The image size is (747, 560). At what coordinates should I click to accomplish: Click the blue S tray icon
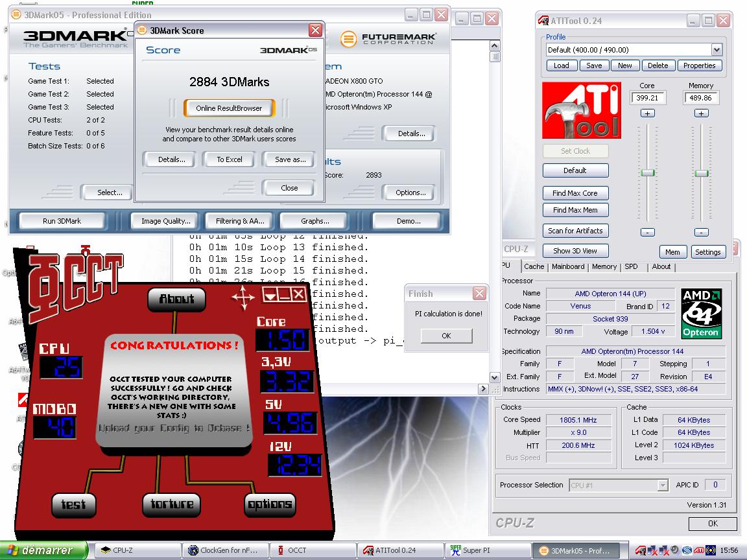pos(687,550)
